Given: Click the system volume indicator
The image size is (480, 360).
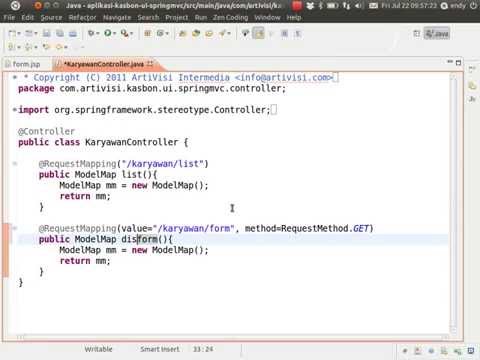Looking at the screenshot, I should (359, 5).
